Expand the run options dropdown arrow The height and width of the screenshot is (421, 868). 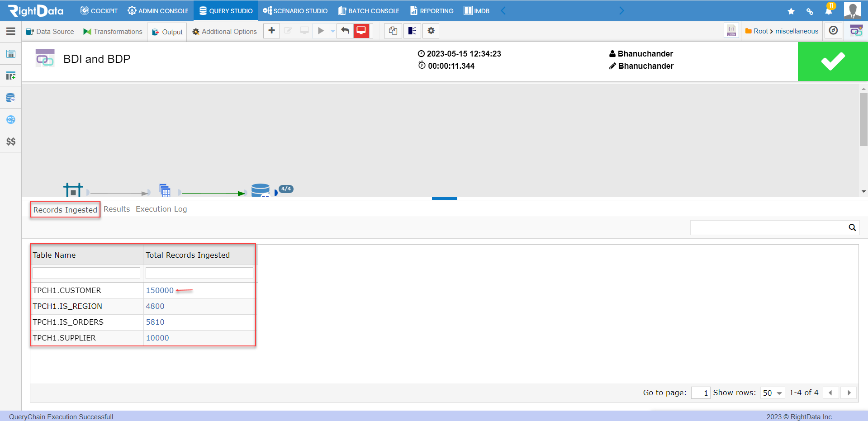point(332,31)
